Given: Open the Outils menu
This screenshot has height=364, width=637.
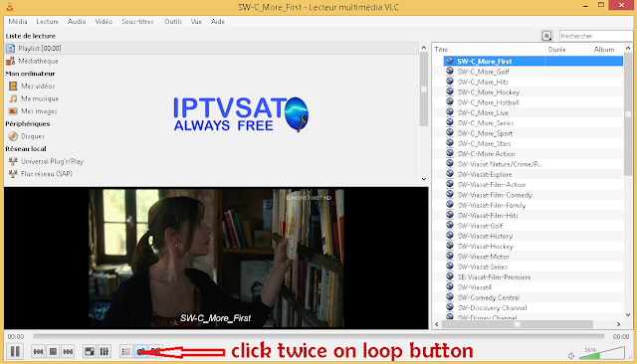Looking at the screenshot, I should pyautogui.click(x=173, y=22).
